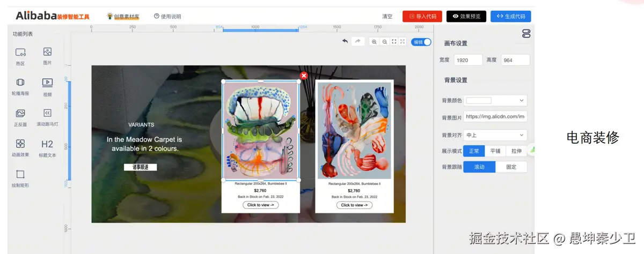The width and height of the screenshot is (644, 254).
Task: Open the 背景颜色 color dropdown
Action: tap(495, 100)
